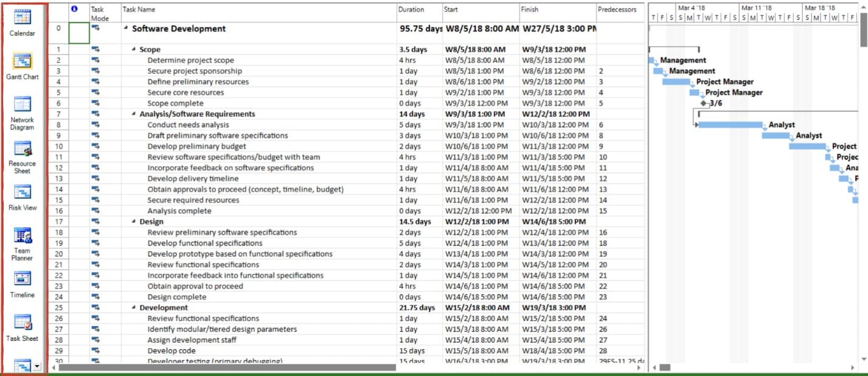Select row number 17 header

[58, 222]
